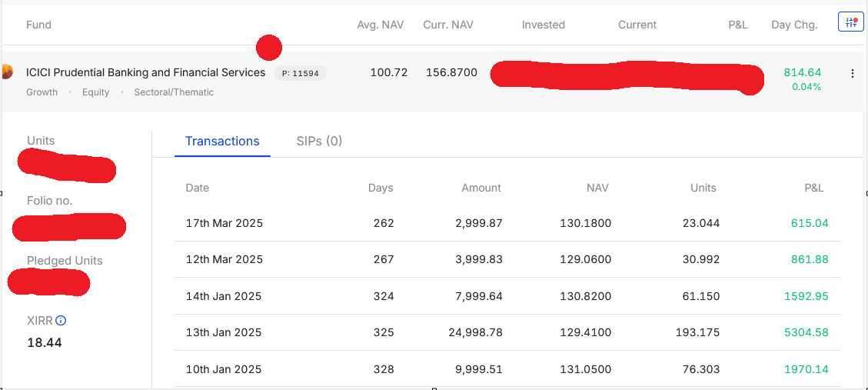Click the Invested column header
Image resolution: width=868 pixels, height=390 pixels.
tap(543, 25)
